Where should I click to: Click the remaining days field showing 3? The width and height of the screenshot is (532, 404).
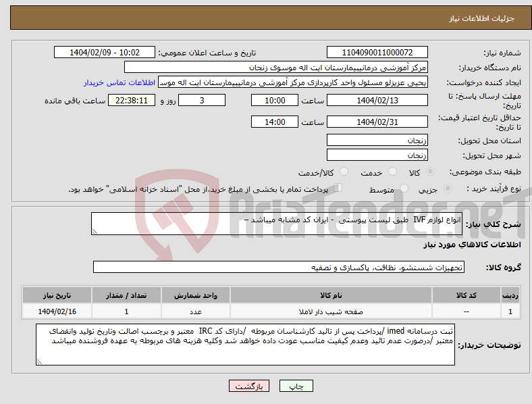click(x=202, y=100)
